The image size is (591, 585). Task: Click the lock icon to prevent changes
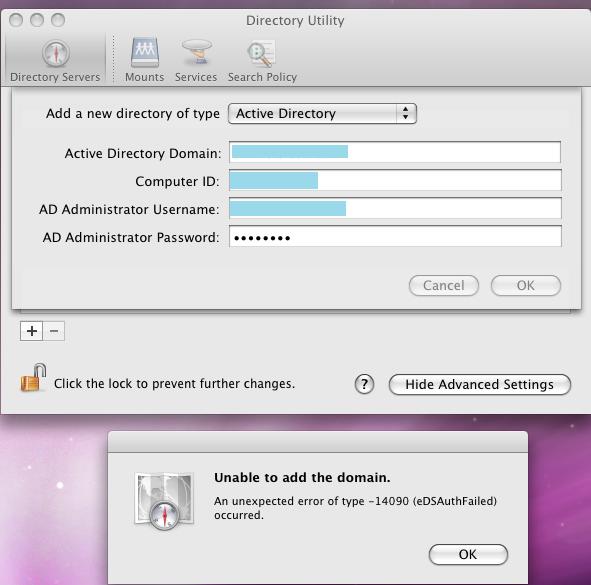coord(33,378)
